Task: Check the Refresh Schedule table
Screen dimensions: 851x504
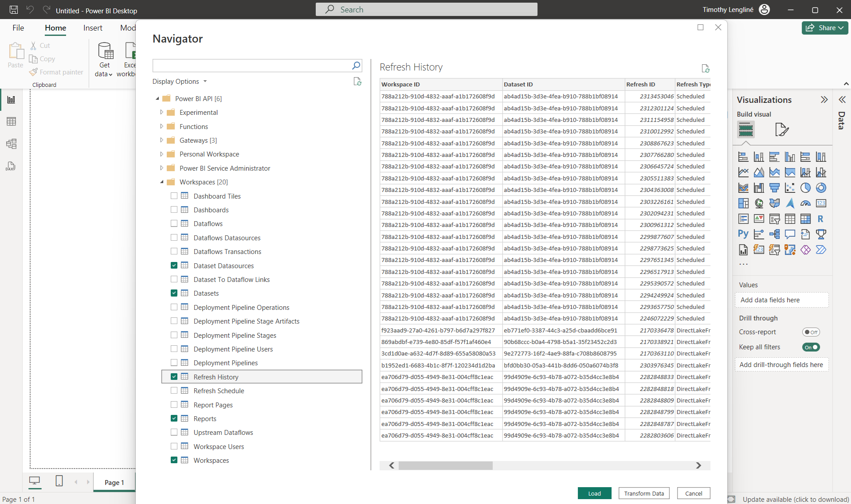Action: 174,391
